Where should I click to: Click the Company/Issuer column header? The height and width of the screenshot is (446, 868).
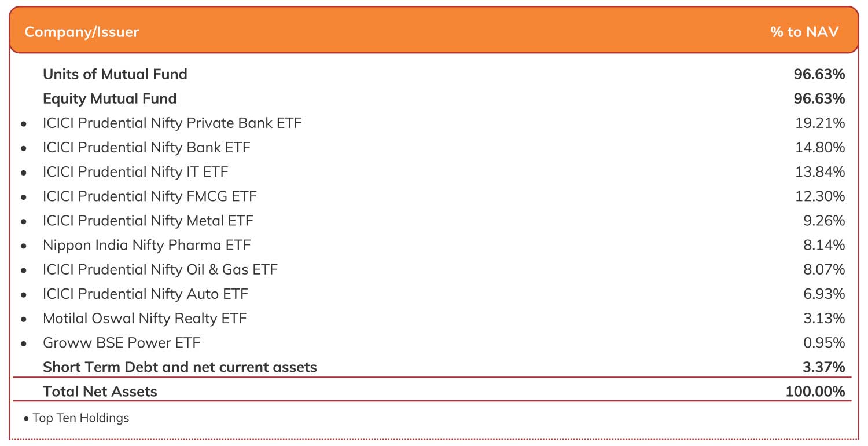tap(82, 32)
